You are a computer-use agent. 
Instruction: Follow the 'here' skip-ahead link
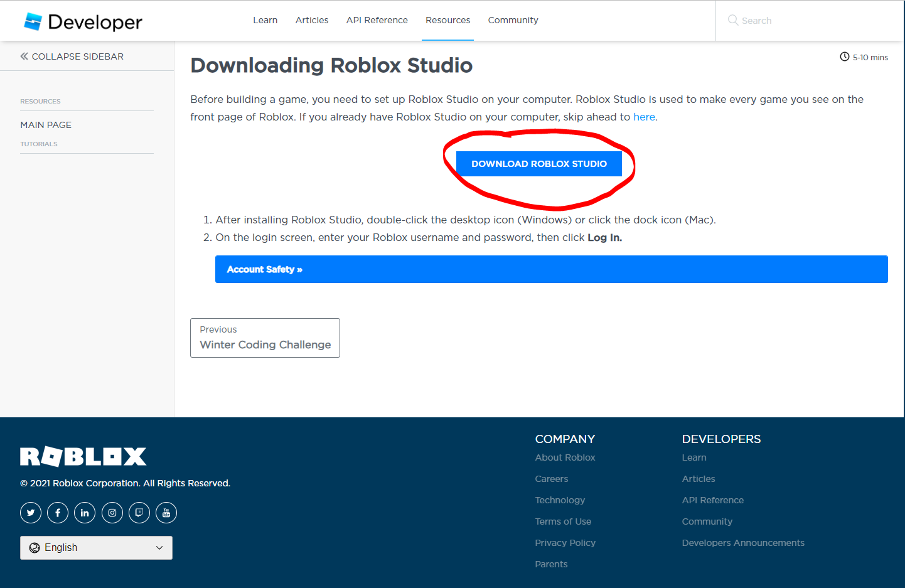pyautogui.click(x=644, y=117)
